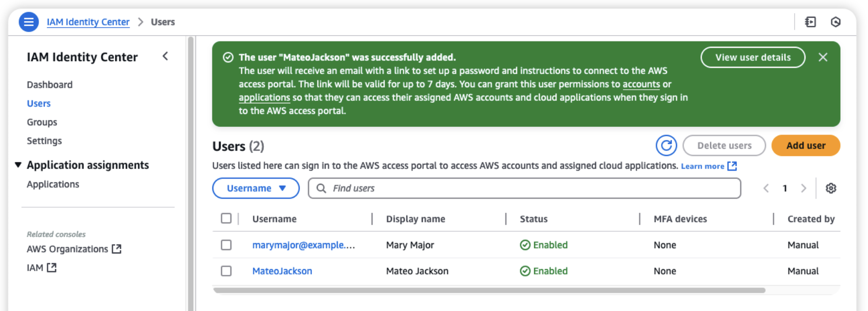Follow the applications link in banner
Screen dimensions: 868x311
(264, 97)
